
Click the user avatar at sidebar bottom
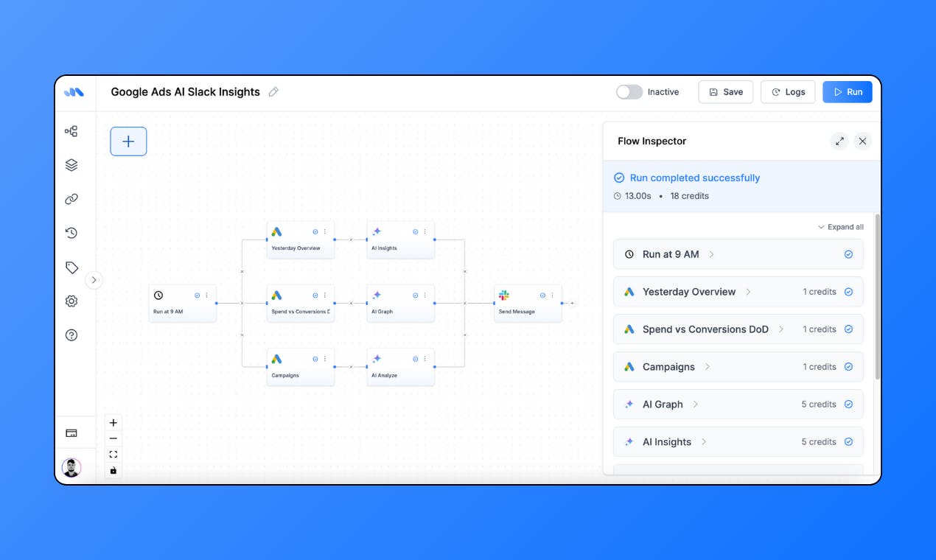pos(71,467)
